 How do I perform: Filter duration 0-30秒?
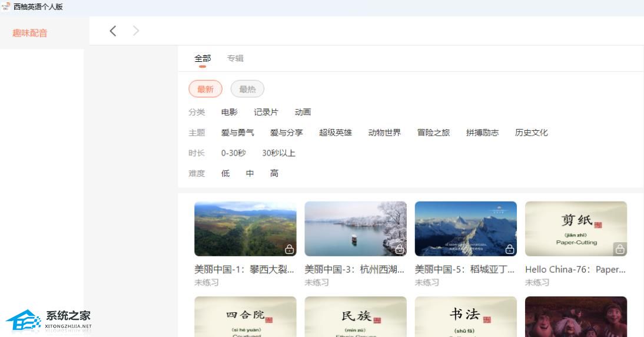coord(233,153)
